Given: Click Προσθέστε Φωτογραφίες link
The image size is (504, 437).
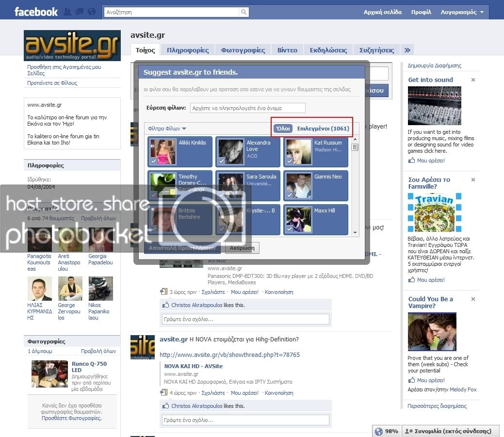Looking at the screenshot, I should [71, 418].
